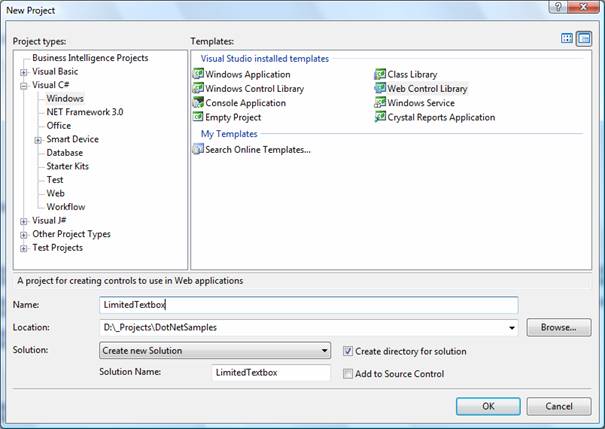Select the Windows Application template icon
The width and height of the screenshot is (605, 429).
tap(198, 74)
